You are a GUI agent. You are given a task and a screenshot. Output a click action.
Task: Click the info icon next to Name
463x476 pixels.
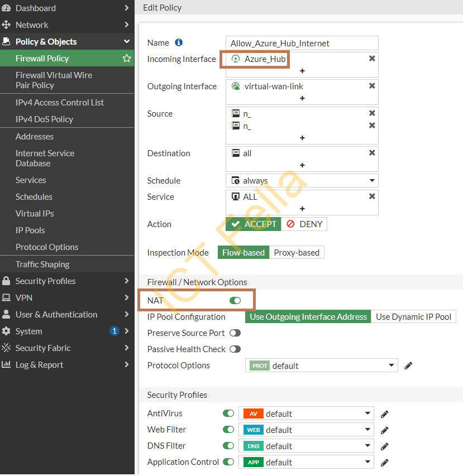tap(179, 42)
